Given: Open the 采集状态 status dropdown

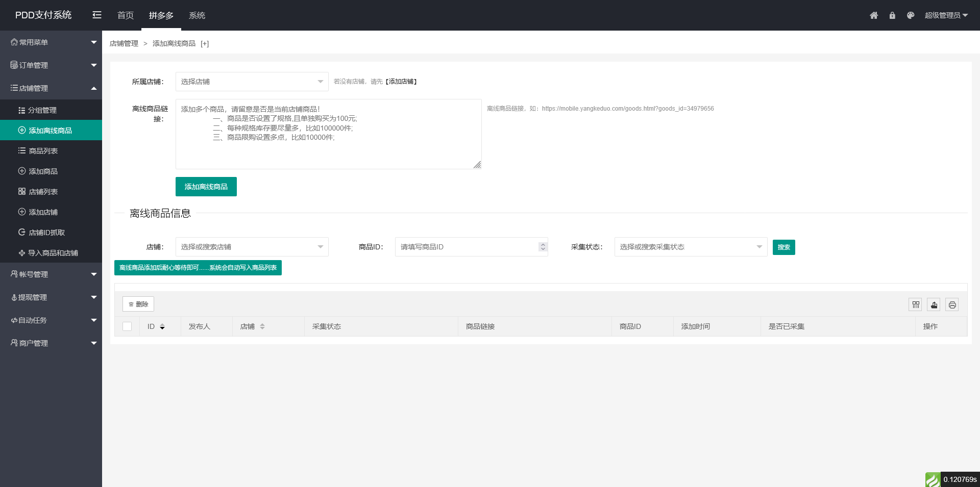Looking at the screenshot, I should (691, 247).
